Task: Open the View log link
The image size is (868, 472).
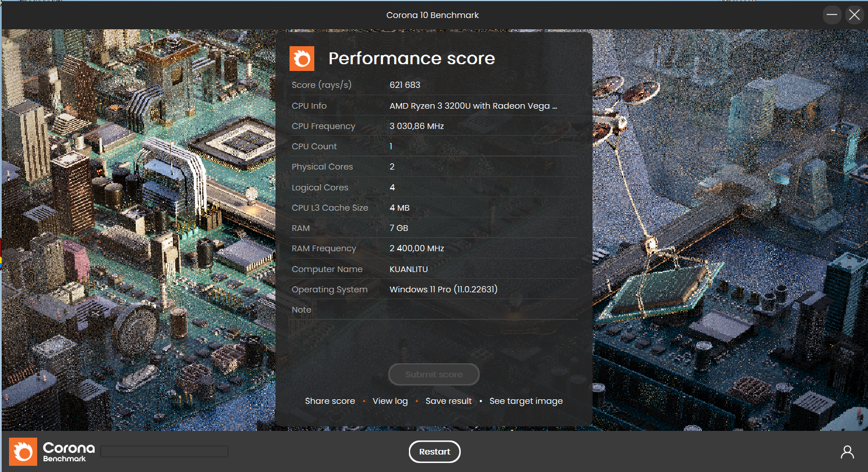Action: coord(390,401)
